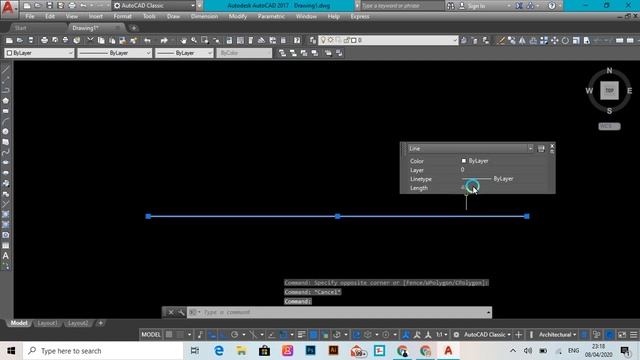
Task: Click the Undo arrow icon
Action: [x=147, y=40]
